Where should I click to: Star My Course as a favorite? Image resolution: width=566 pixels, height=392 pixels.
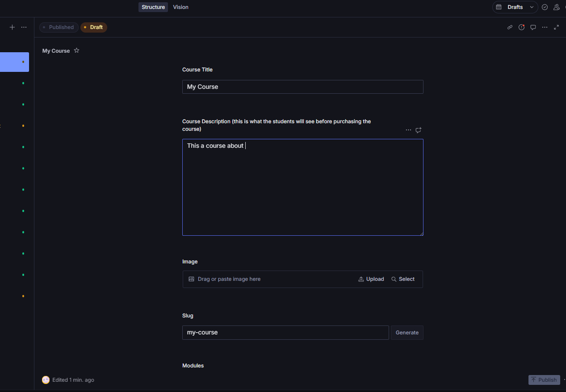point(76,50)
